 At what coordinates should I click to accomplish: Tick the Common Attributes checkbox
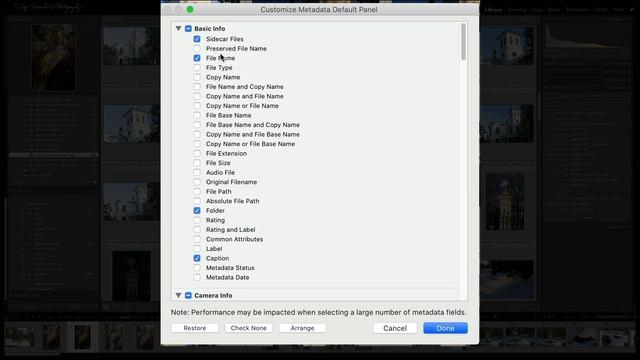pyautogui.click(x=197, y=239)
